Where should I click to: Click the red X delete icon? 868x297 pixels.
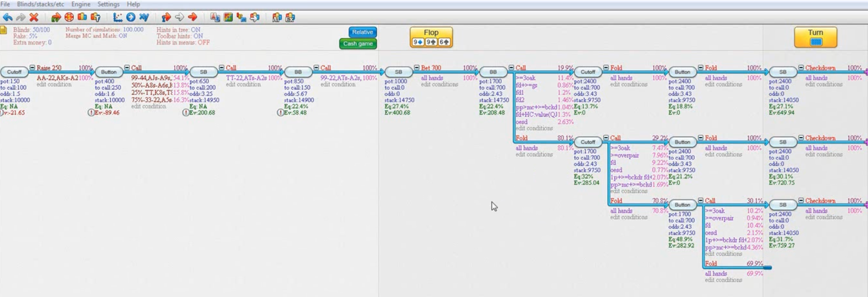tap(33, 17)
